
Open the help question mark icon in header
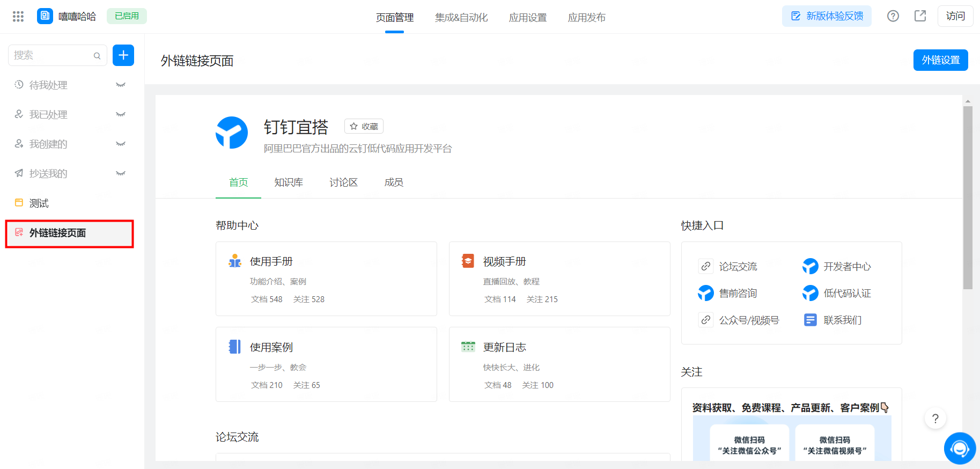coord(893,16)
